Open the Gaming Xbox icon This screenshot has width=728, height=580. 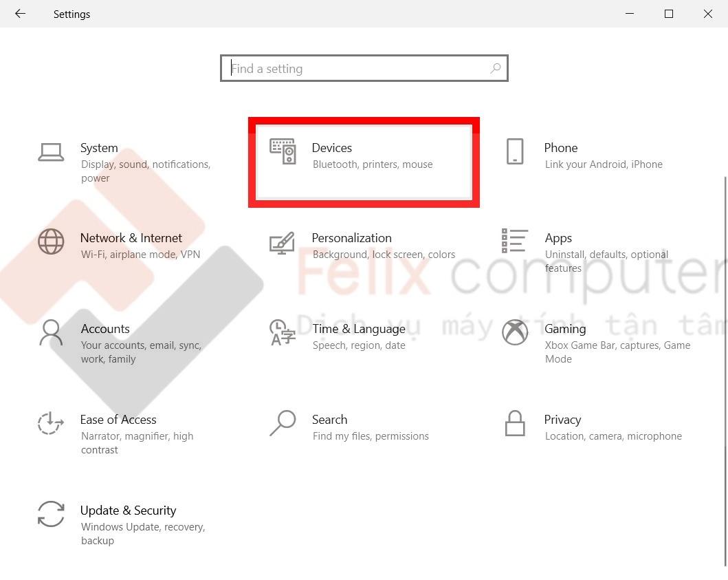click(515, 332)
